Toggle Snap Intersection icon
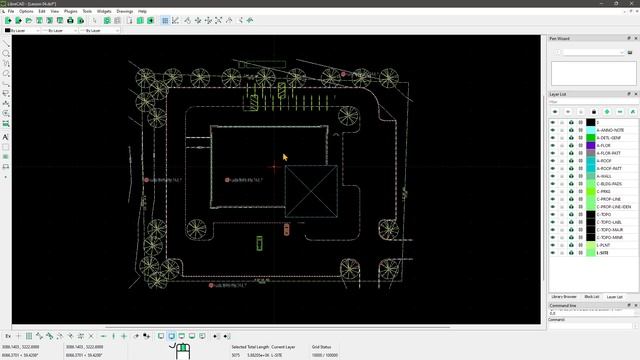Viewport: 640px width, 360px height. pyautogui.click(x=91, y=336)
